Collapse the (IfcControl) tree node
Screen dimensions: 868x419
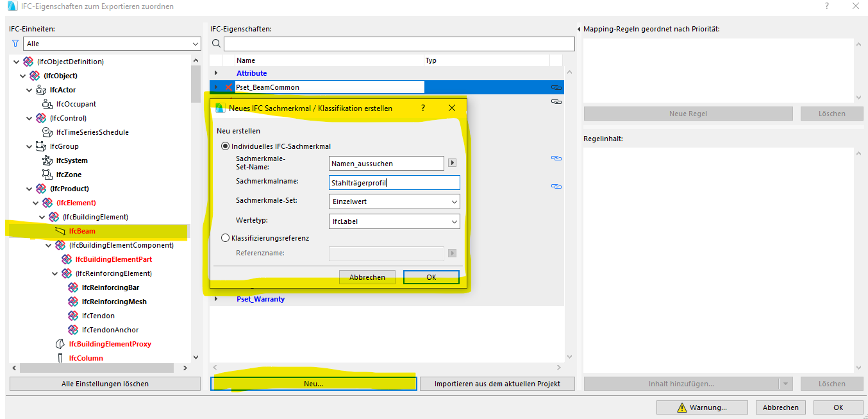(x=29, y=118)
